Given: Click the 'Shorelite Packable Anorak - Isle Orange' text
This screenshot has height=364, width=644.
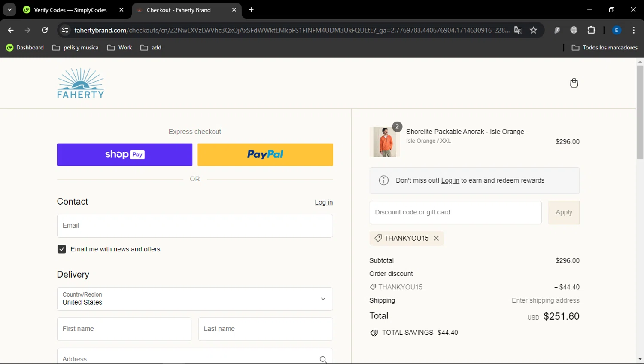Looking at the screenshot, I should (465, 132).
